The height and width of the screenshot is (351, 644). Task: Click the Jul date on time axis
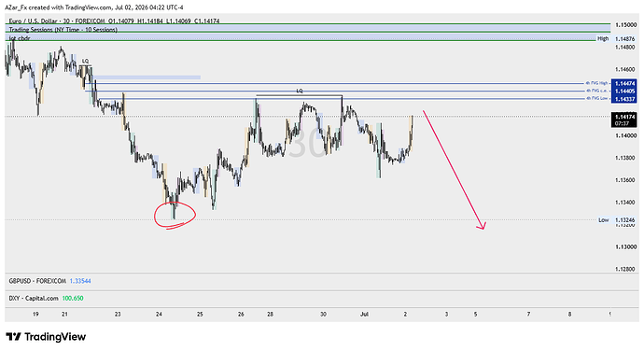coord(364,315)
